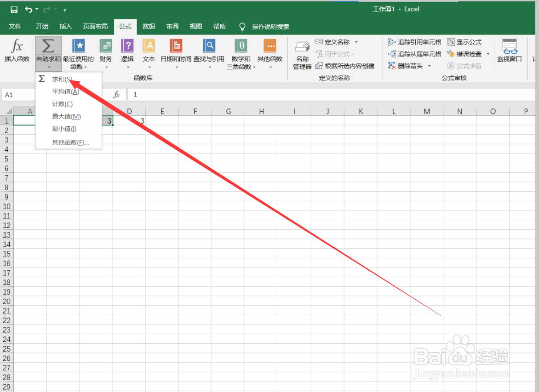Switch to the Home (开始) tab
The image size is (539, 392).
point(42,27)
